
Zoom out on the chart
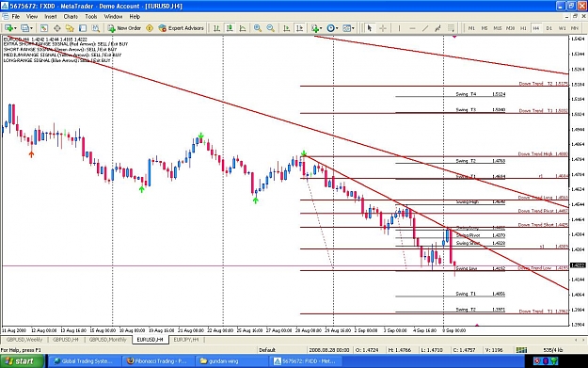[270, 28]
